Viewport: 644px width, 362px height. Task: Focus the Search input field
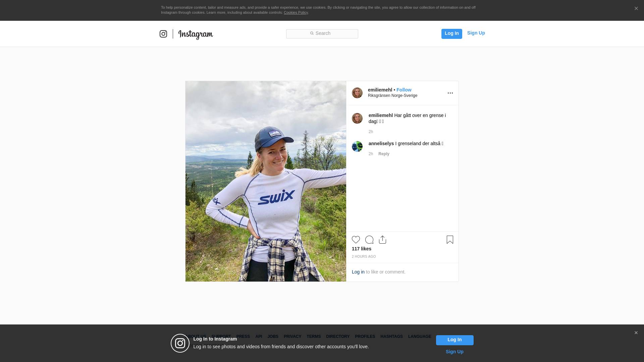(x=322, y=34)
